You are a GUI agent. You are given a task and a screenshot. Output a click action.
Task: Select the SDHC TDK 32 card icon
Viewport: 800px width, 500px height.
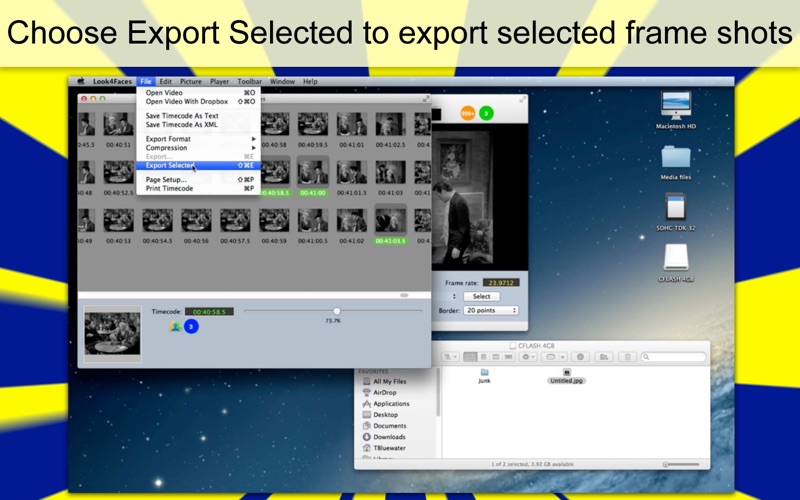[x=676, y=212]
